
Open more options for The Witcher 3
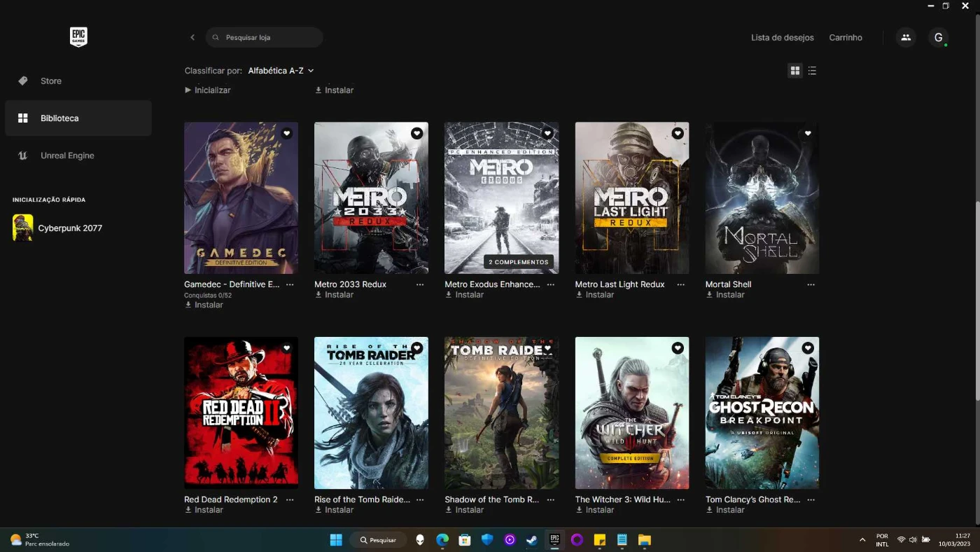(x=680, y=499)
